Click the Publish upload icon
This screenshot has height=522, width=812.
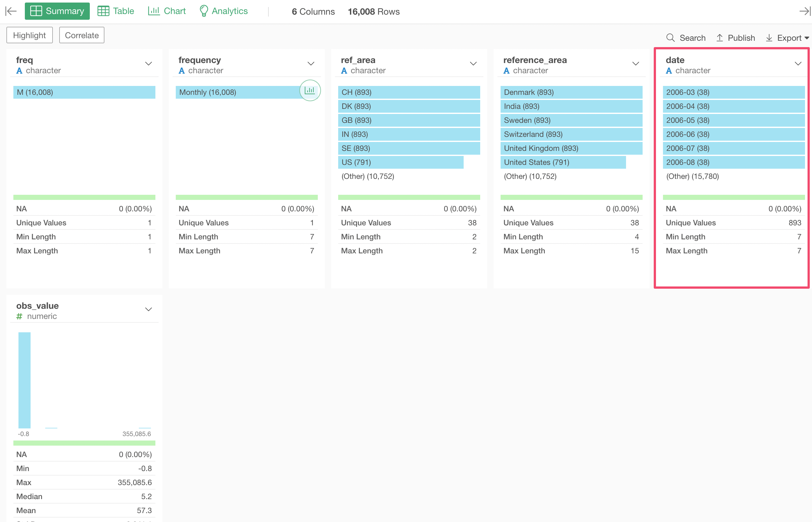[719, 38]
